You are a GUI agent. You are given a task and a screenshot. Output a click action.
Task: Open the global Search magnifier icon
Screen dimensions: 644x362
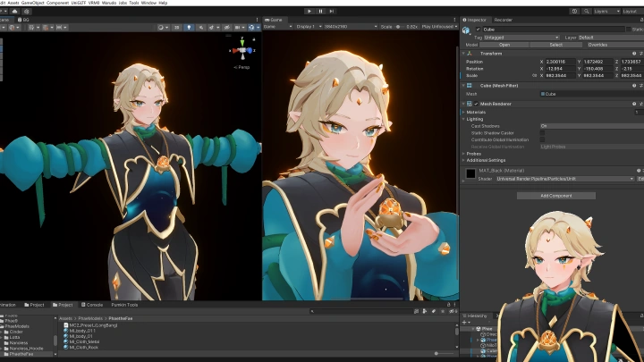click(587, 12)
